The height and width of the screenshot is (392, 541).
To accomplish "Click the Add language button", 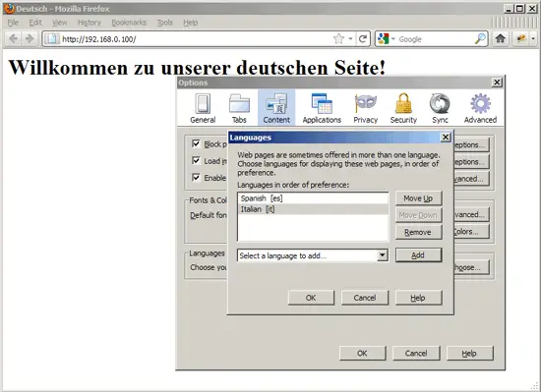I will pyautogui.click(x=418, y=255).
